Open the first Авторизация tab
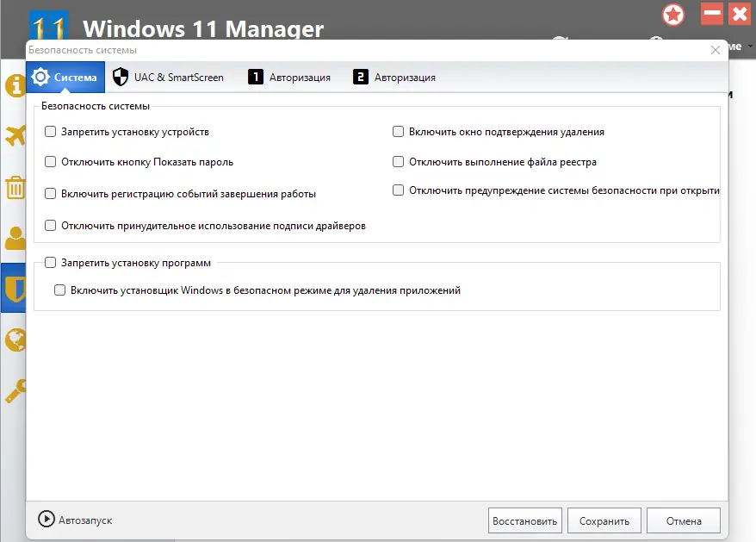This screenshot has width=756, height=542. pyautogui.click(x=289, y=77)
